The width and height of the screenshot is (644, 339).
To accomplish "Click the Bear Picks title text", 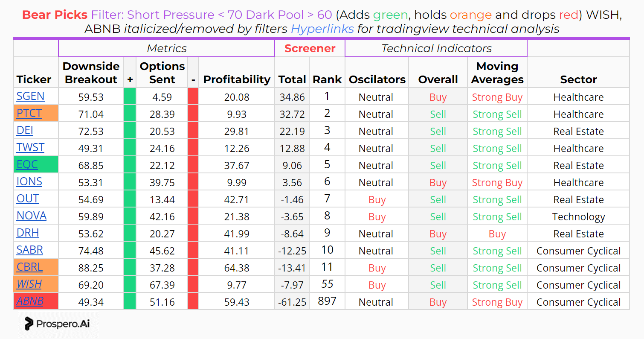I will click(x=55, y=15).
